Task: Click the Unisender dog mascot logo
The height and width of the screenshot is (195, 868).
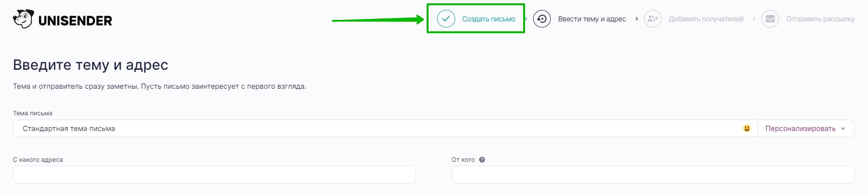Action: tap(23, 19)
